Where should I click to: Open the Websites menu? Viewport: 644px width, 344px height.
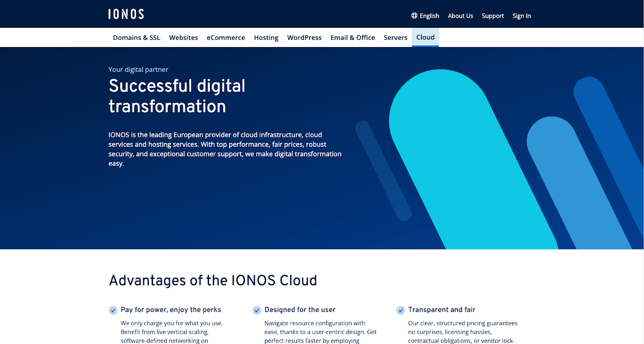tap(184, 37)
